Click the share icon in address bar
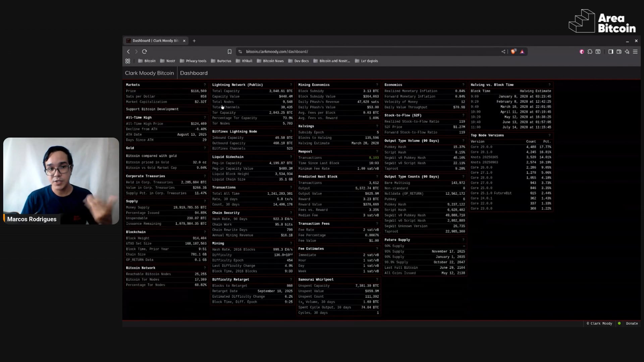This screenshot has width=644, height=362. (503, 52)
